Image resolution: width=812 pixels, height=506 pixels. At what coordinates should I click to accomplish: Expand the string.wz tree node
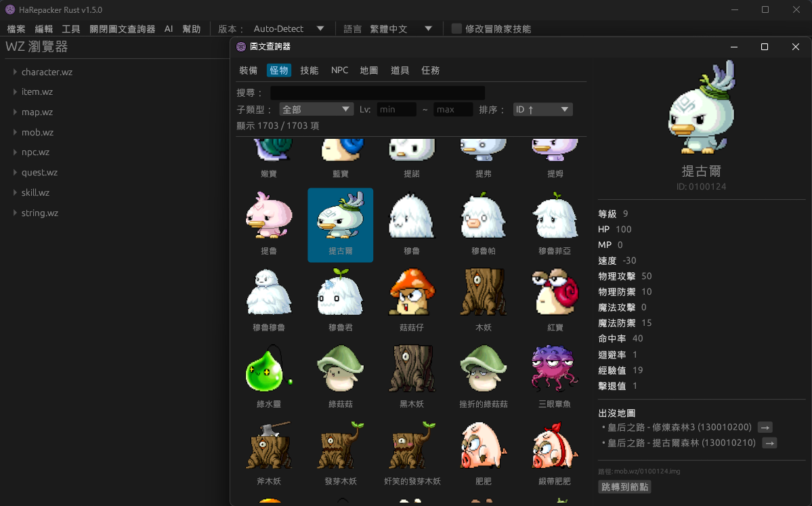tap(15, 213)
